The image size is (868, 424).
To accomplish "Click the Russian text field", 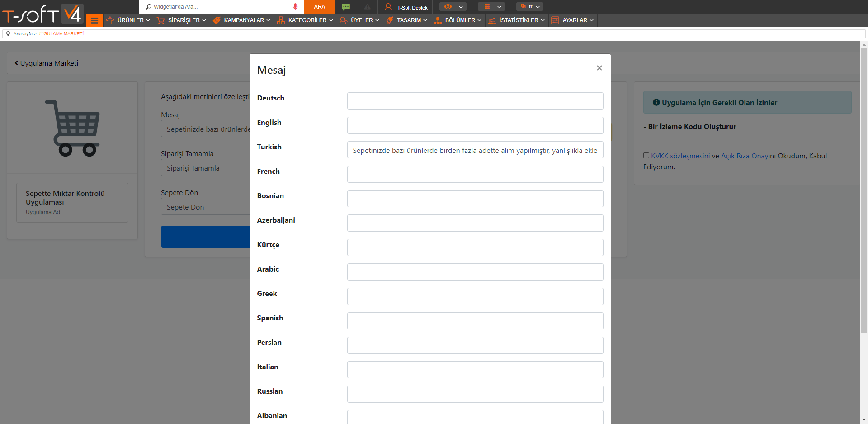I will [475, 394].
